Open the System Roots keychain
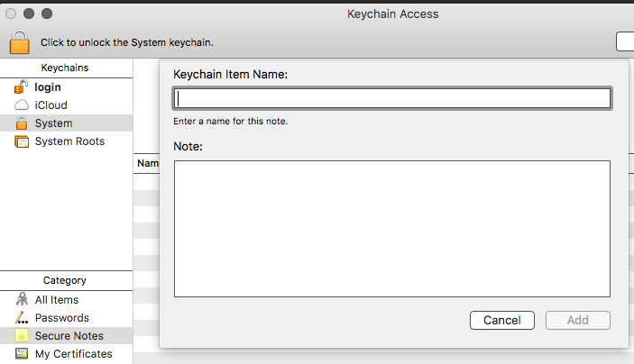The image size is (634, 364). [x=69, y=141]
